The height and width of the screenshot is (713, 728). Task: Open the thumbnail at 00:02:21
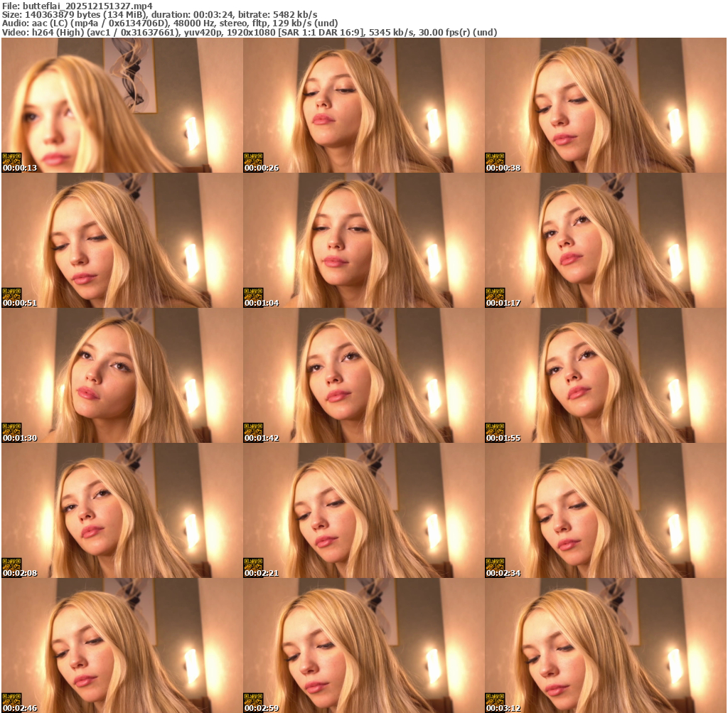[x=364, y=510]
